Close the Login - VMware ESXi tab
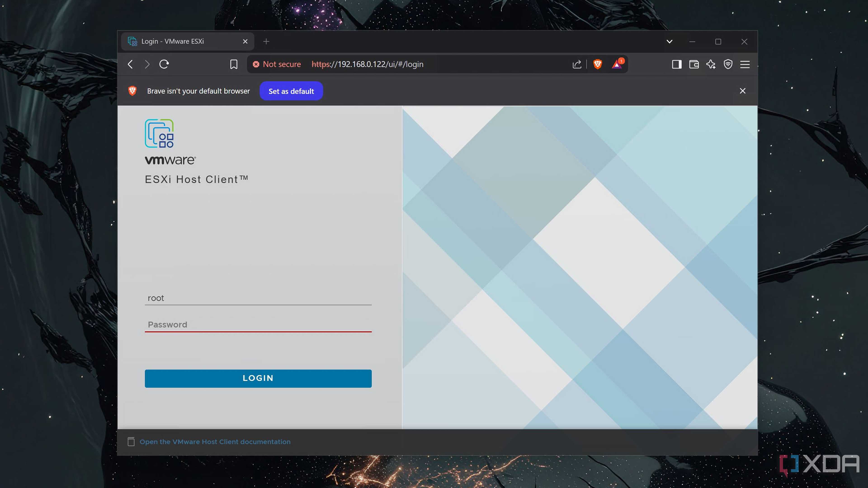This screenshot has width=868, height=488. pos(245,41)
